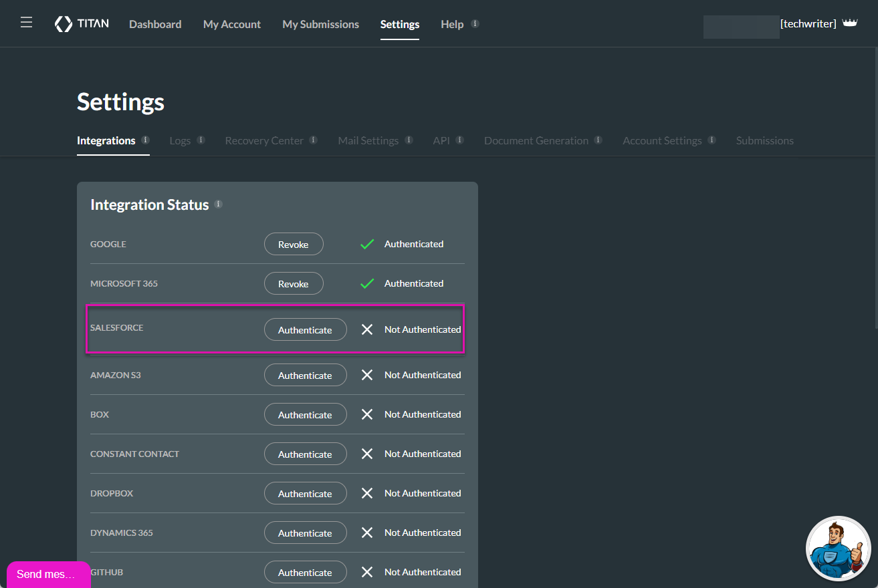Click the info icon beside Document Generation

point(598,140)
